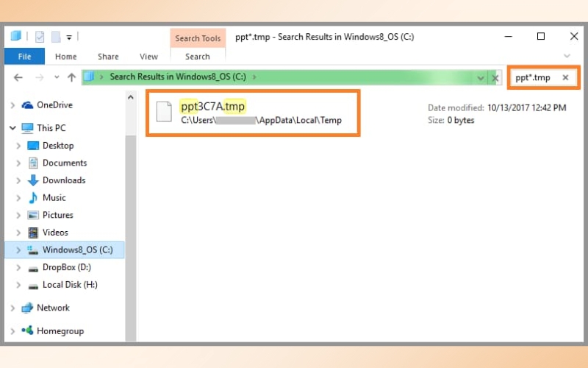This screenshot has height=368, width=588.
Task: Click the Properties quick access icon
Action: (x=40, y=37)
